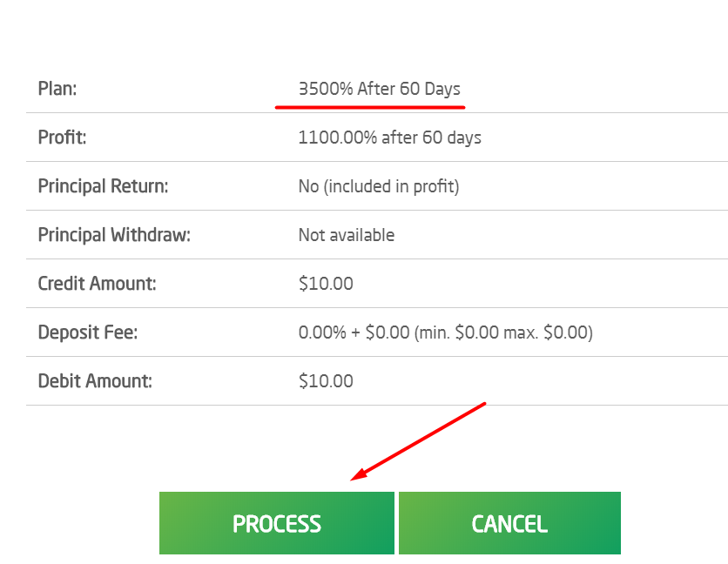Click the "Principal Withdraw:" label

pyautogui.click(x=114, y=235)
